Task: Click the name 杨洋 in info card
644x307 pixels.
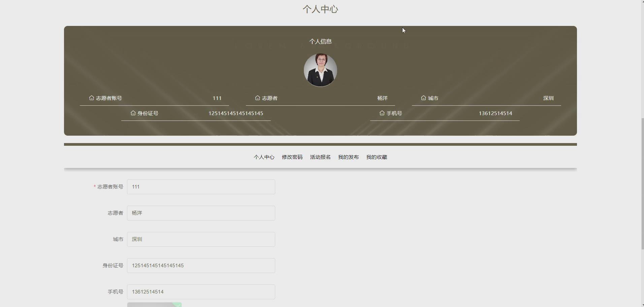Action: pos(382,98)
